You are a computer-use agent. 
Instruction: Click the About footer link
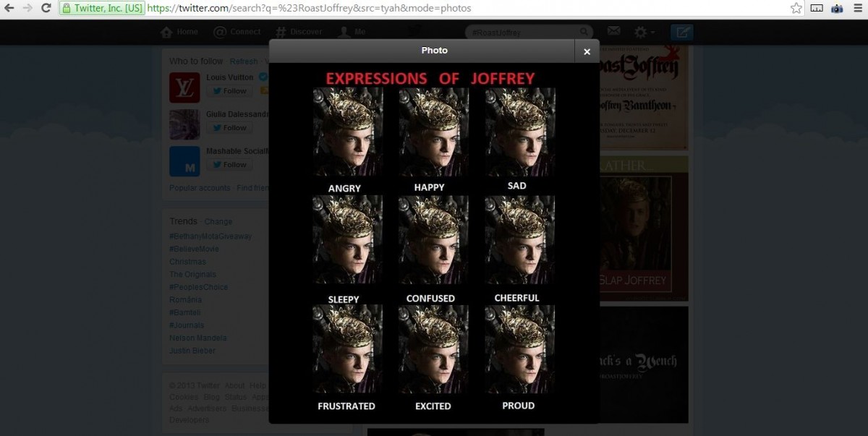234,385
